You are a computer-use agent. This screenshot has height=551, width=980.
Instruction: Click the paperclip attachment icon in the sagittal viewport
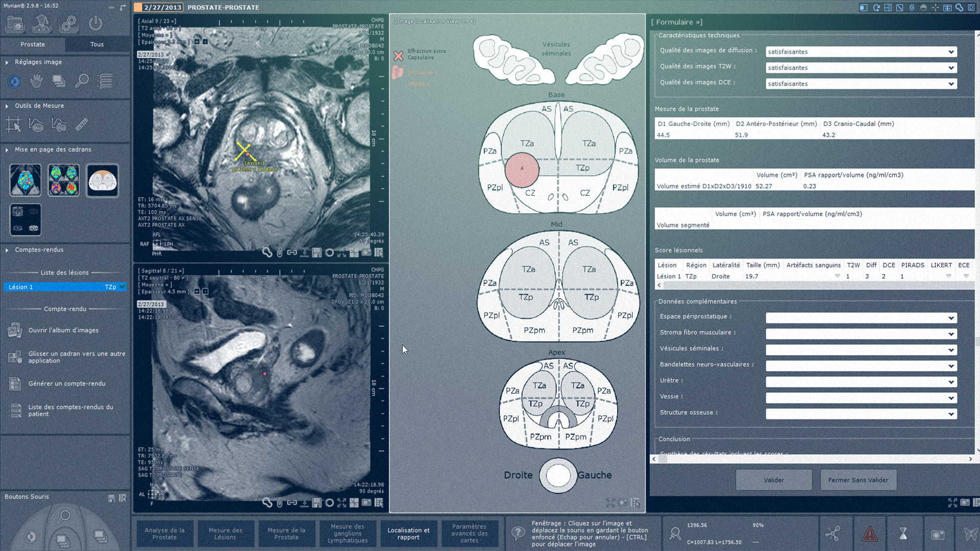(x=279, y=503)
